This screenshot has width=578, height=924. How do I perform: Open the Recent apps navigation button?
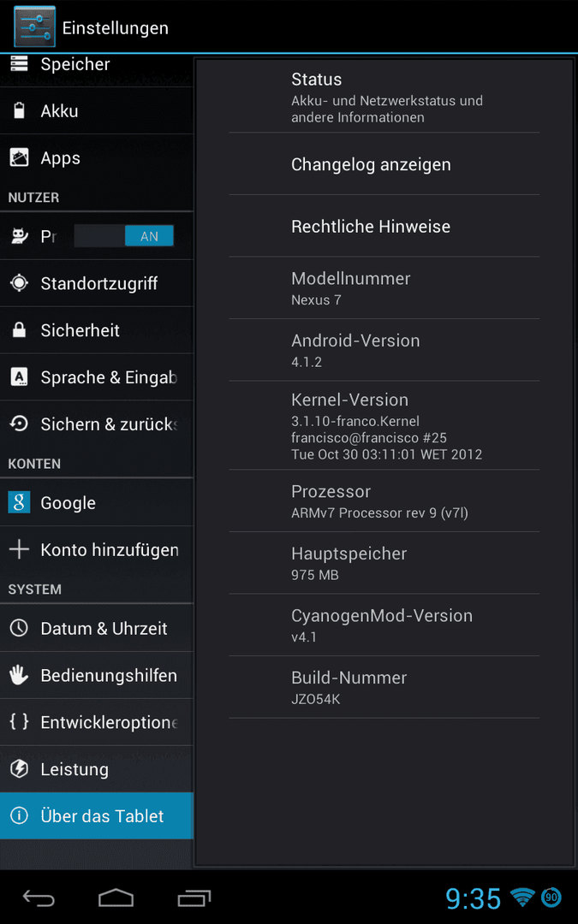(x=194, y=898)
